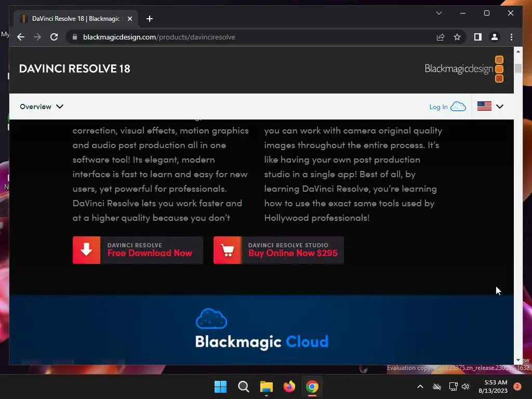532x399 pixels.
Task: Click the US flag region icon
Action: pos(484,106)
